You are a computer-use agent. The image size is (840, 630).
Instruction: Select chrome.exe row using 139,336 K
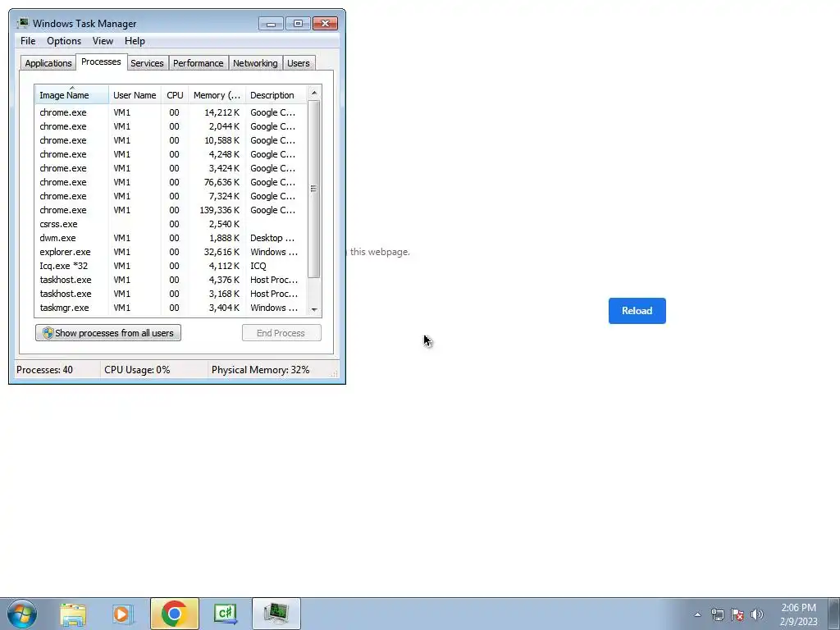171,210
